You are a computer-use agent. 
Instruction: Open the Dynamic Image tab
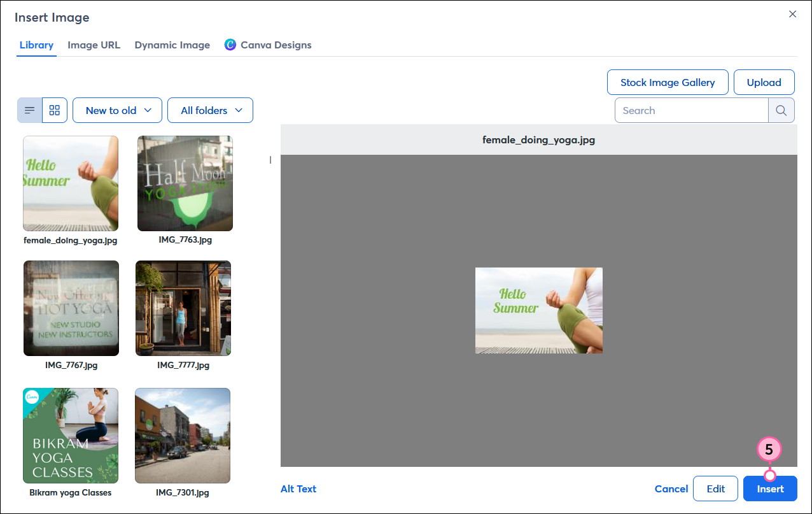[x=172, y=45]
